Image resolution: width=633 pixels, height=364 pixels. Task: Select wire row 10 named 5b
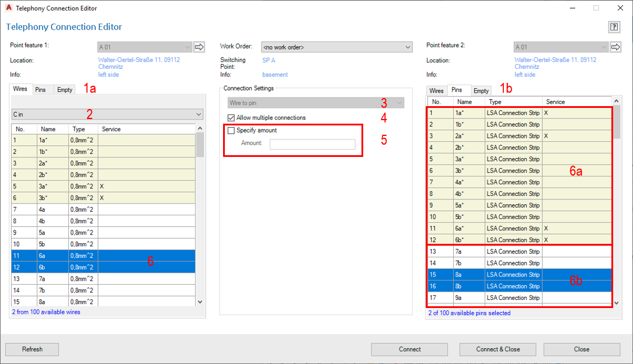coord(103,244)
